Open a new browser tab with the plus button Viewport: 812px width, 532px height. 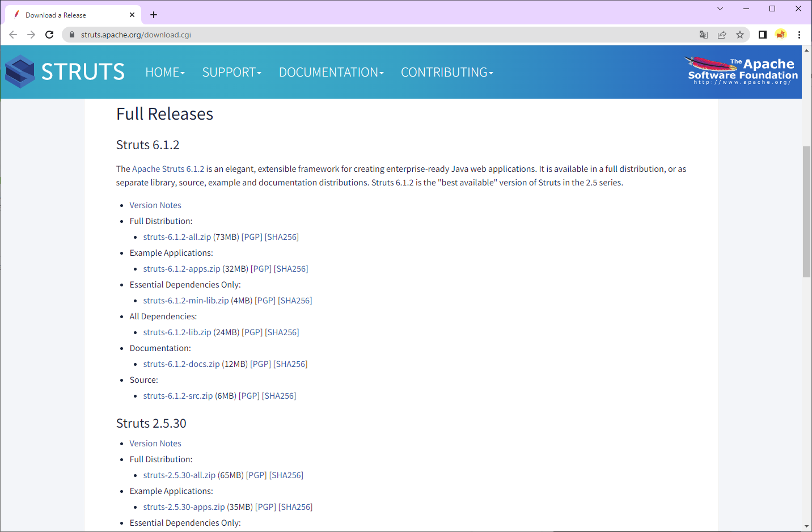click(x=153, y=15)
